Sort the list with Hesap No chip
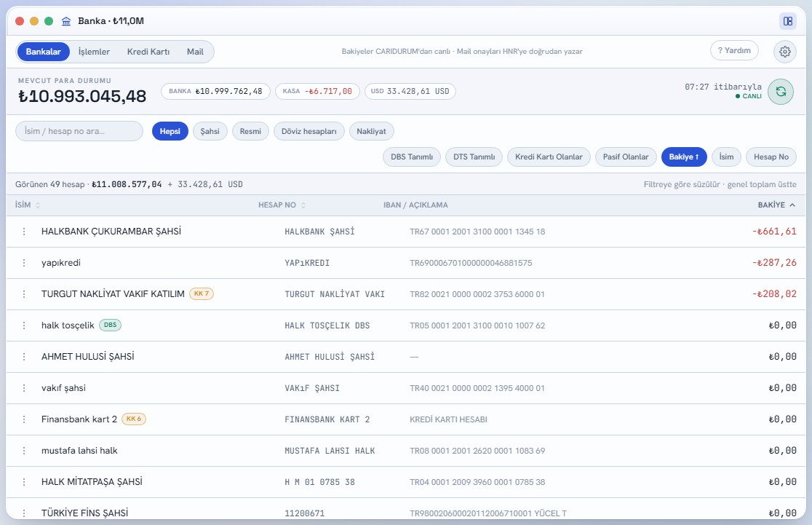Screen dimensions: 812x525 pyautogui.click(x=771, y=157)
